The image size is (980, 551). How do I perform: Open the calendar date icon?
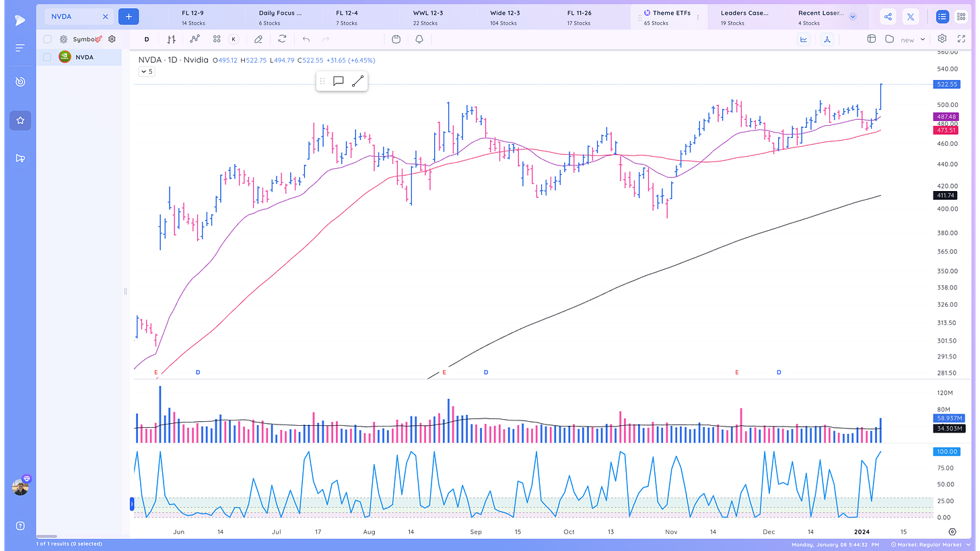(396, 40)
